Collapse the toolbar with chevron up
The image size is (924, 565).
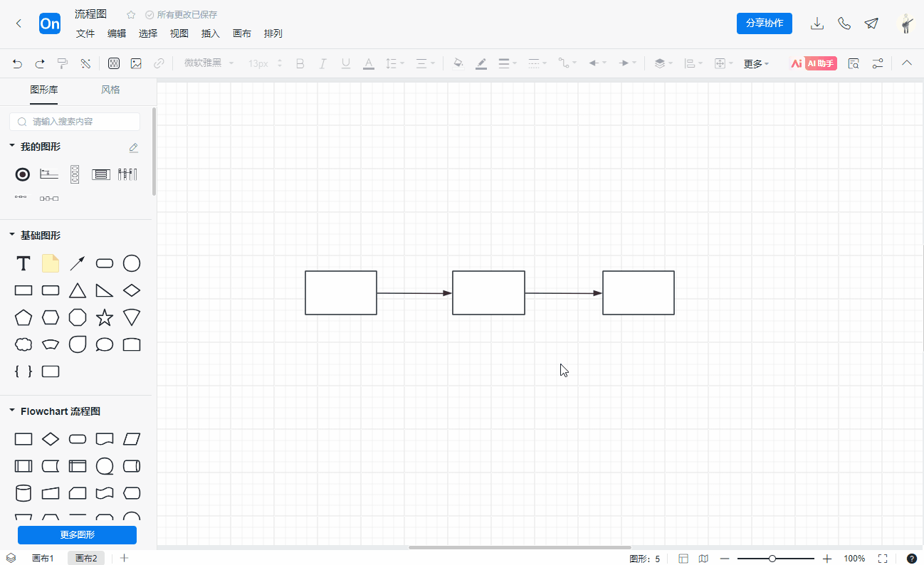(x=907, y=63)
